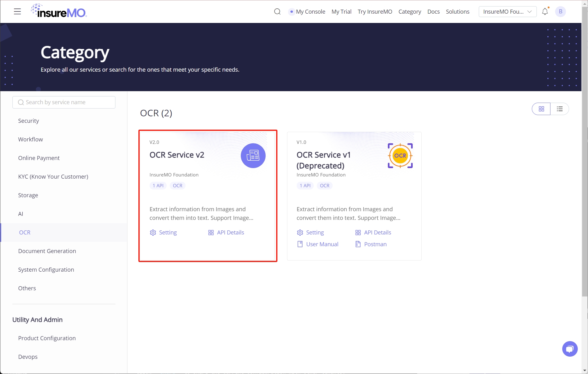The width and height of the screenshot is (588, 374).
Task: Click the page vertical scrollbar
Action: pyautogui.click(x=585, y=152)
